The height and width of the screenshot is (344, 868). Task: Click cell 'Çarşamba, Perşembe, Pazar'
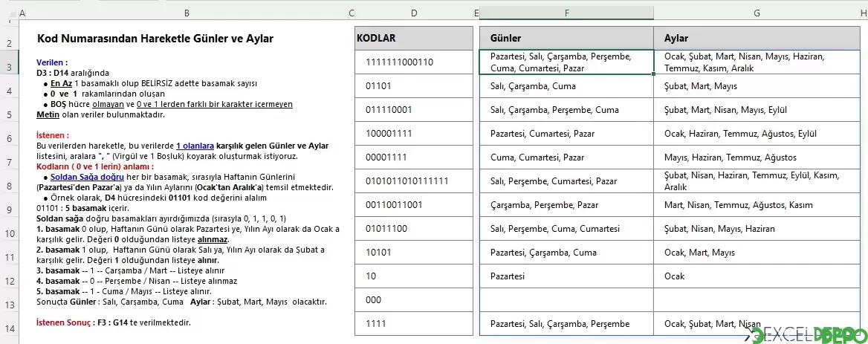(x=566, y=205)
